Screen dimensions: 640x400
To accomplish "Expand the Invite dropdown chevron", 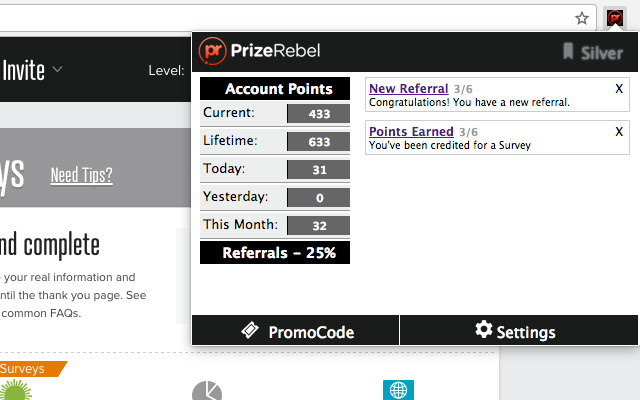I will [x=58, y=70].
